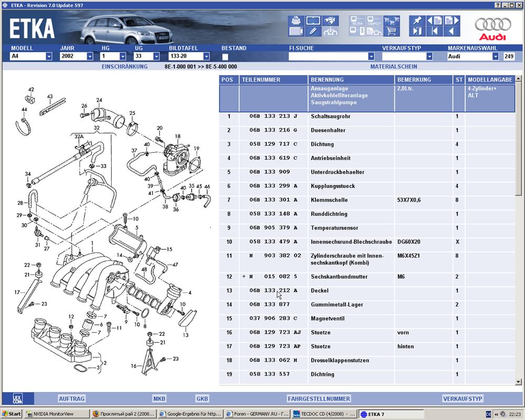Click the pushpin icon

click(417, 20)
